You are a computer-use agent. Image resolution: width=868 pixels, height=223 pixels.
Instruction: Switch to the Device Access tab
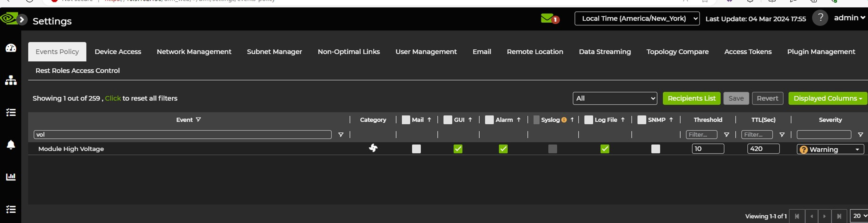click(118, 51)
